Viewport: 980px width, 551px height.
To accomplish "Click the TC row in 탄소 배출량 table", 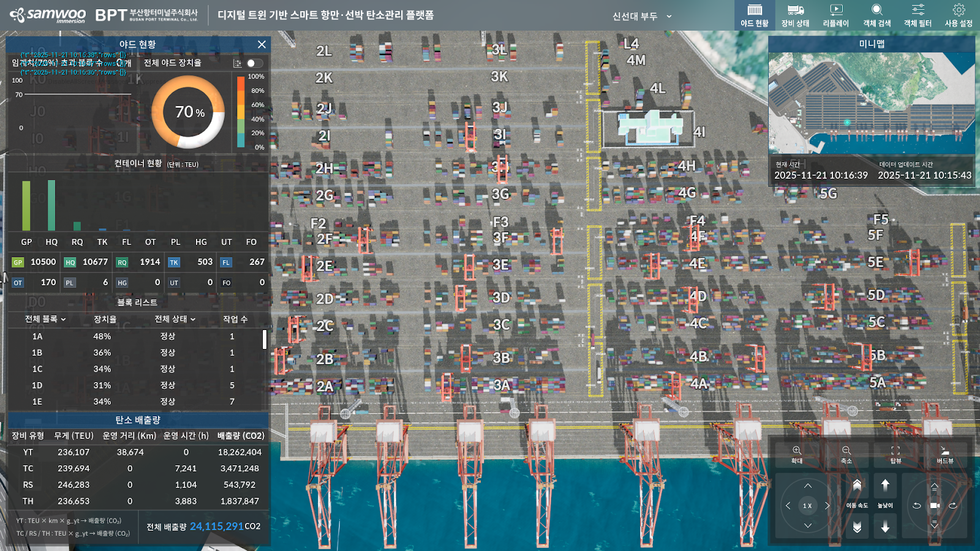I will point(138,468).
